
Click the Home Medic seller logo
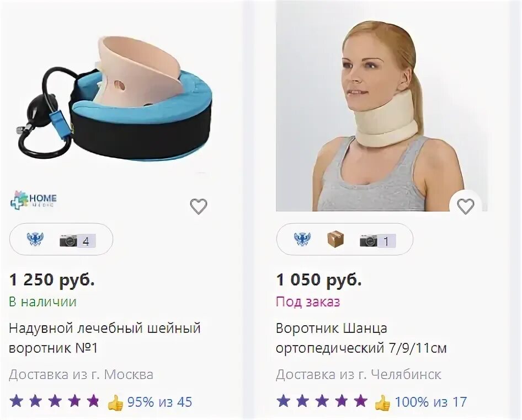tap(33, 200)
